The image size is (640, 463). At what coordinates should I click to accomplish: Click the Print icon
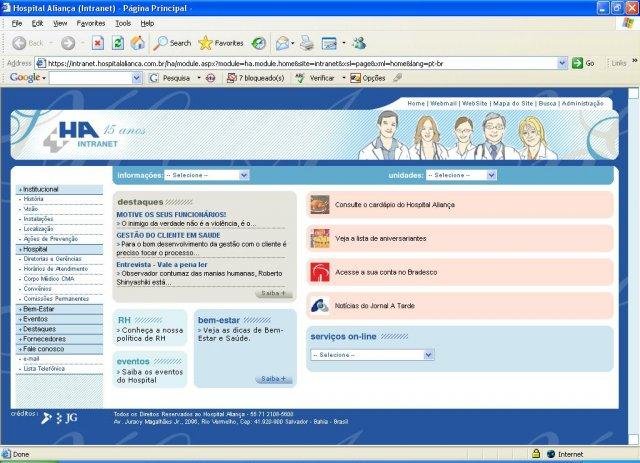click(307, 43)
